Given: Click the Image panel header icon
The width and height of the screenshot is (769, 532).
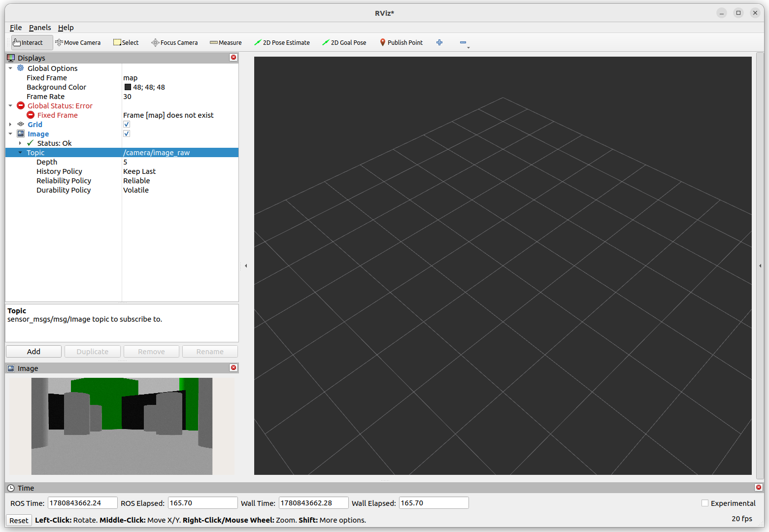Looking at the screenshot, I should click(11, 368).
